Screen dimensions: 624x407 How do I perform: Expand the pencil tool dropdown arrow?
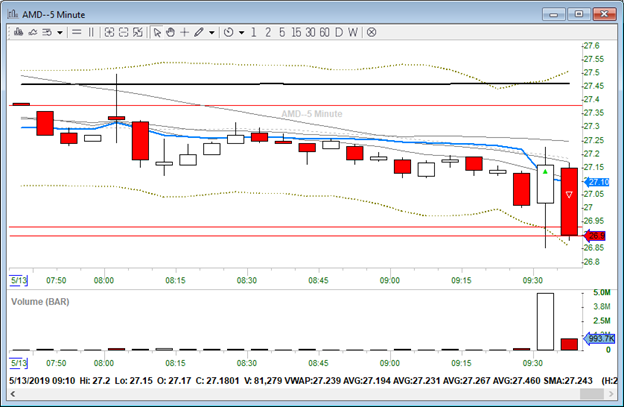pyautogui.click(x=212, y=32)
